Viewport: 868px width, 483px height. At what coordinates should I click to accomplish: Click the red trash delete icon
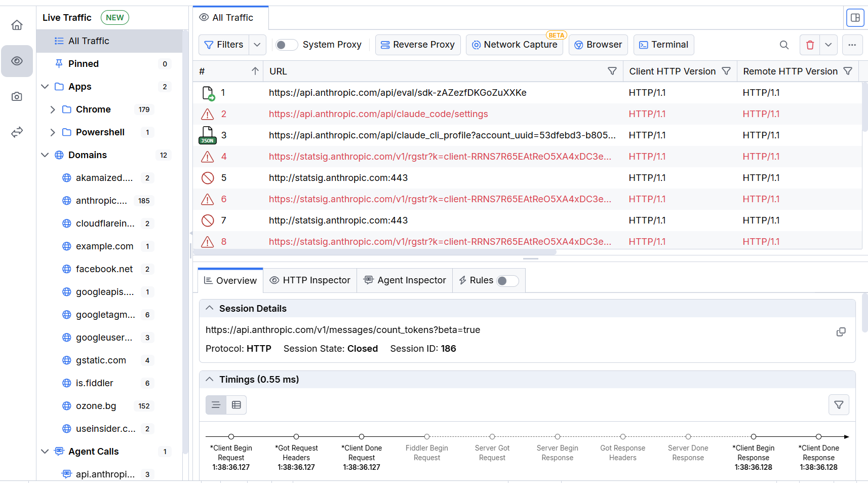coord(810,45)
